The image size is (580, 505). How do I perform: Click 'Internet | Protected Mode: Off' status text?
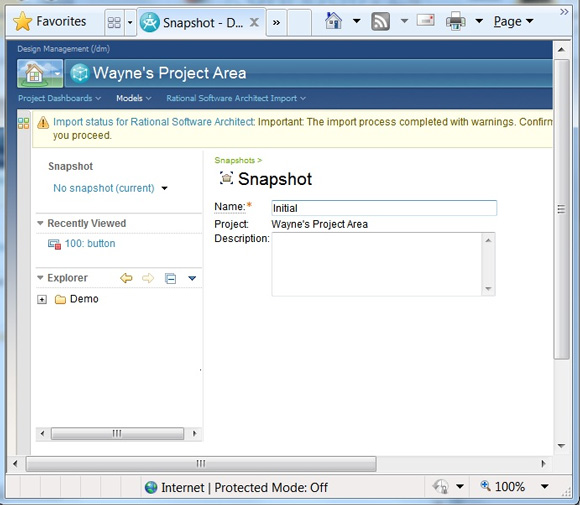(244, 488)
